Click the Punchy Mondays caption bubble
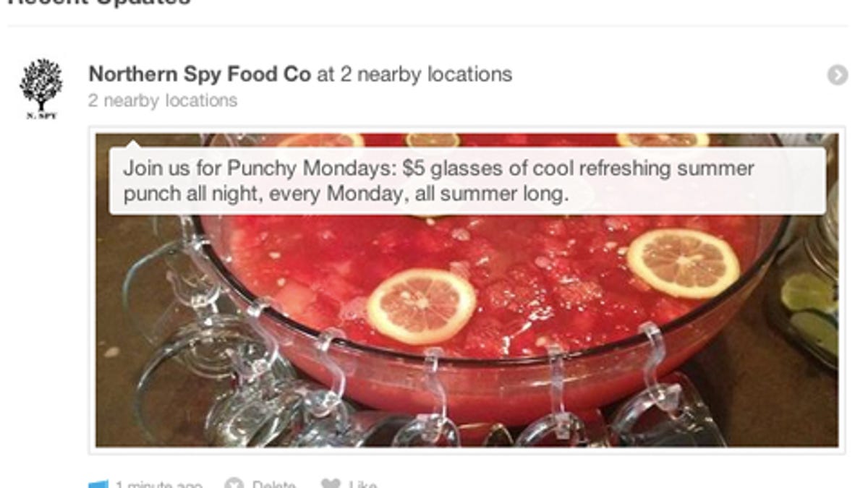Screen dimensions: 868x488 pyautogui.click(x=467, y=181)
